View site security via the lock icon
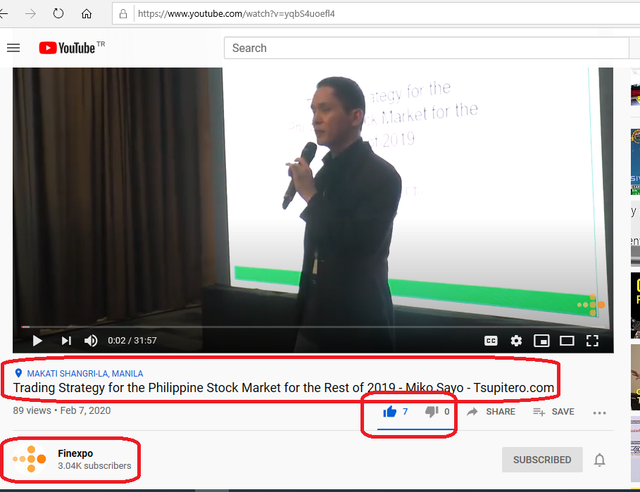This screenshot has width=640, height=492. point(123,14)
